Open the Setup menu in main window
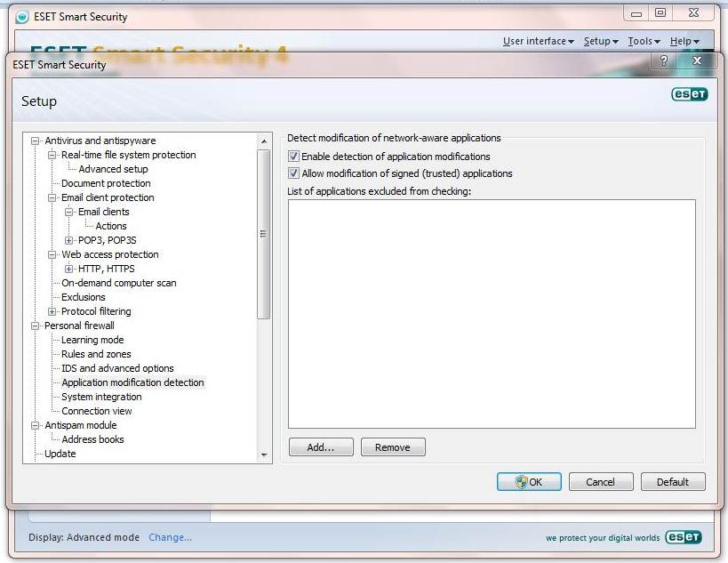 click(x=601, y=41)
